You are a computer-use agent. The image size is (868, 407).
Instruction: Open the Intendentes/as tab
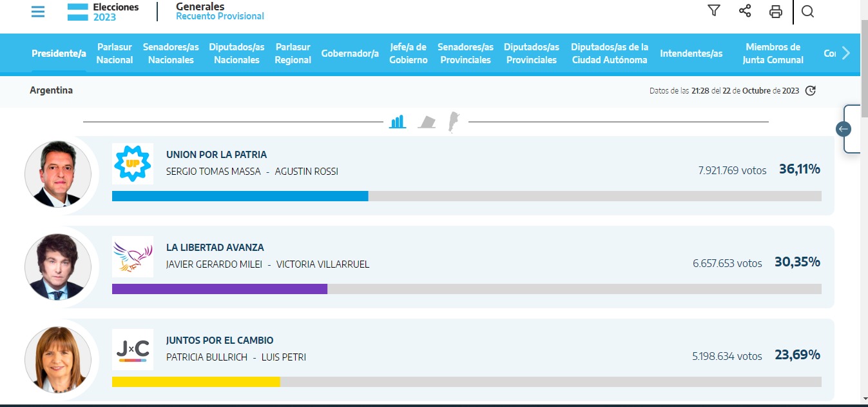pos(691,54)
